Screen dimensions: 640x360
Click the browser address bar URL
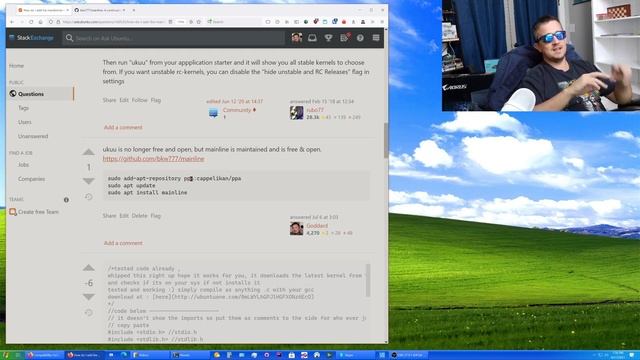(113, 22)
